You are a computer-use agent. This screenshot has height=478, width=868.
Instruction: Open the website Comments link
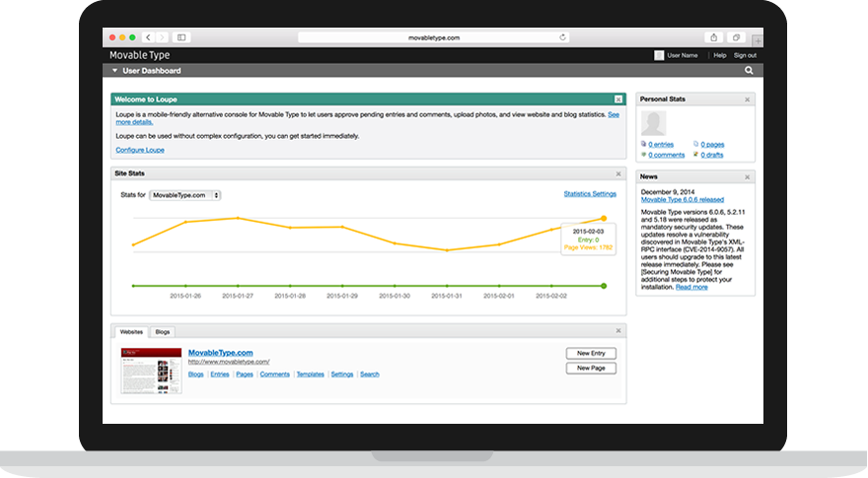click(274, 375)
